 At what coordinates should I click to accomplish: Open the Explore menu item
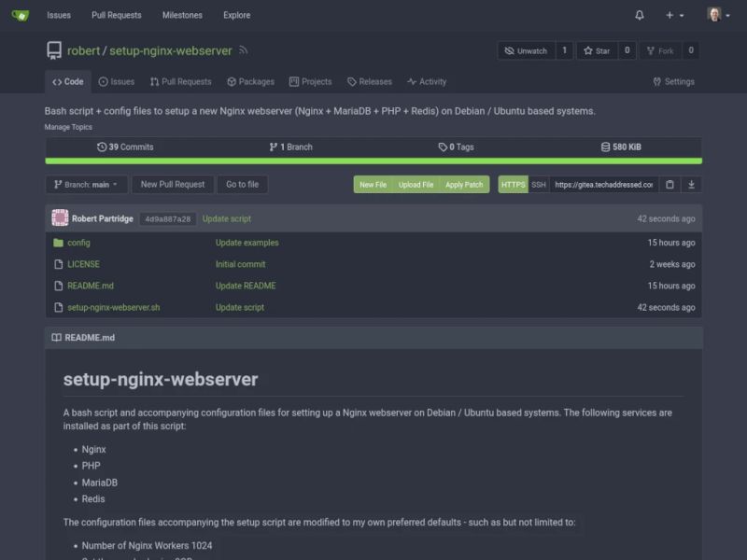[236, 15]
